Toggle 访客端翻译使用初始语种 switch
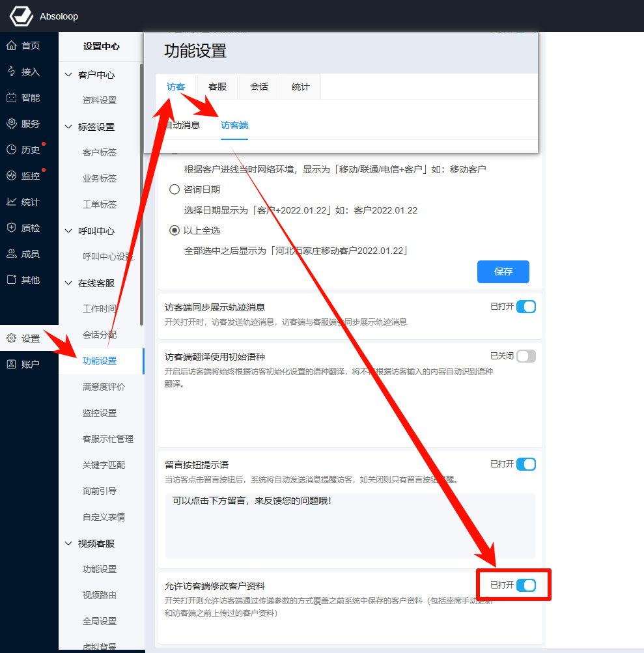 click(525, 357)
